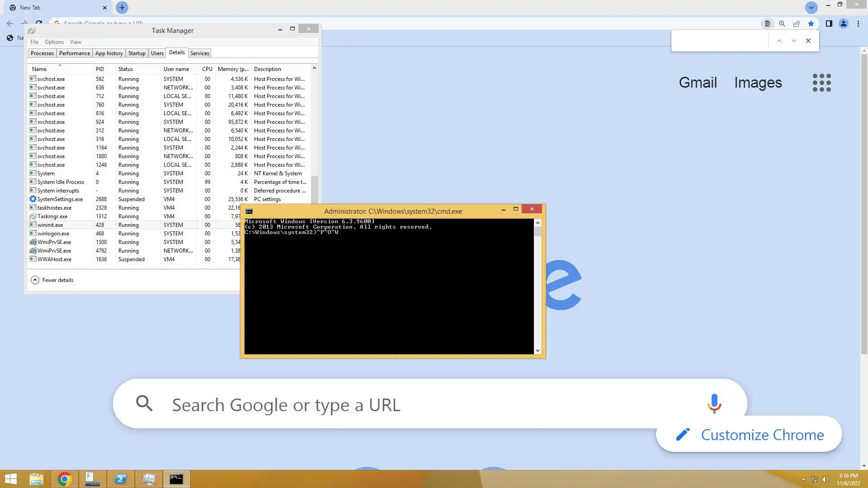Click the zoom magnifier icon in address bar
The height and width of the screenshot is (488, 868).
click(782, 23)
